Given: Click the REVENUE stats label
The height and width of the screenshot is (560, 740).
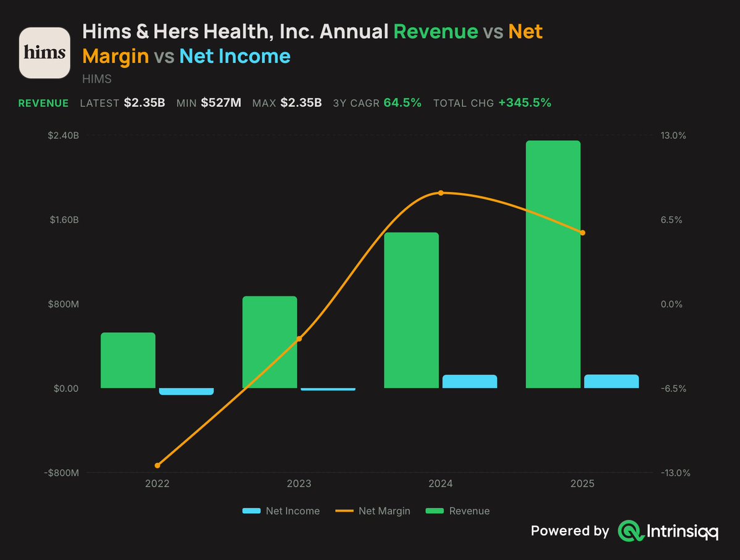Looking at the screenshot, I should pos(43,103).
